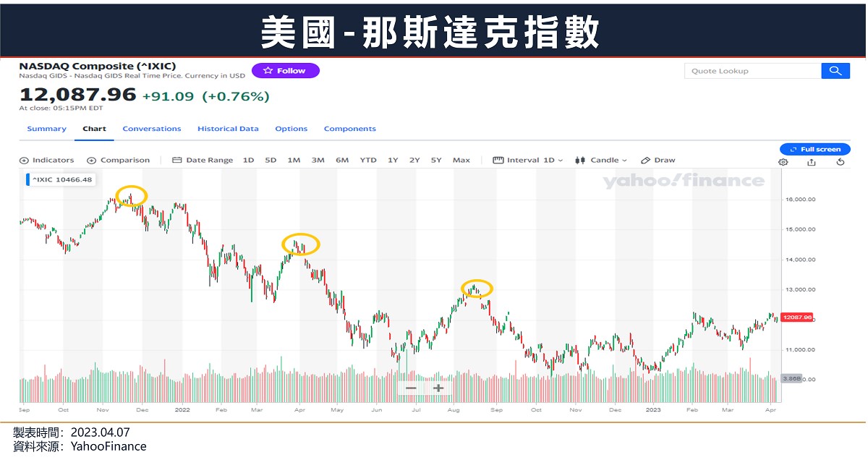The height and width of the screenshot is (460, 868).
Task: Zoom out with the minus button
Action: [x=411, y=388]
